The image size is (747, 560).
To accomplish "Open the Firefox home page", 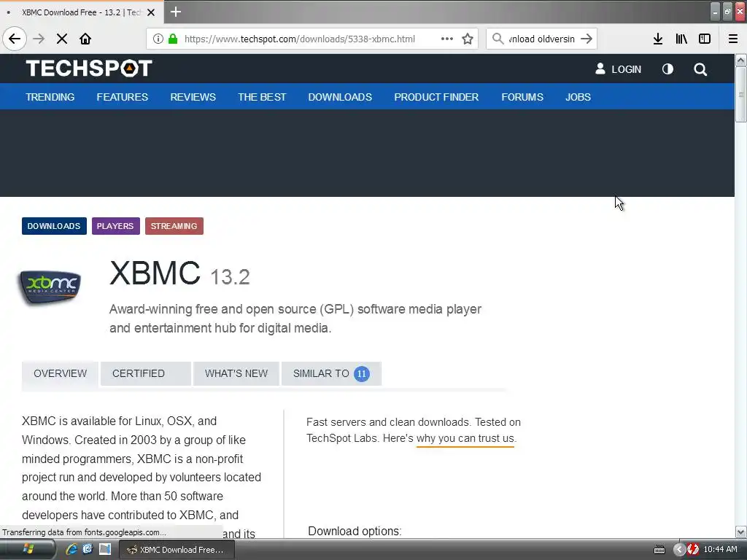I will [x=85, y=39].
